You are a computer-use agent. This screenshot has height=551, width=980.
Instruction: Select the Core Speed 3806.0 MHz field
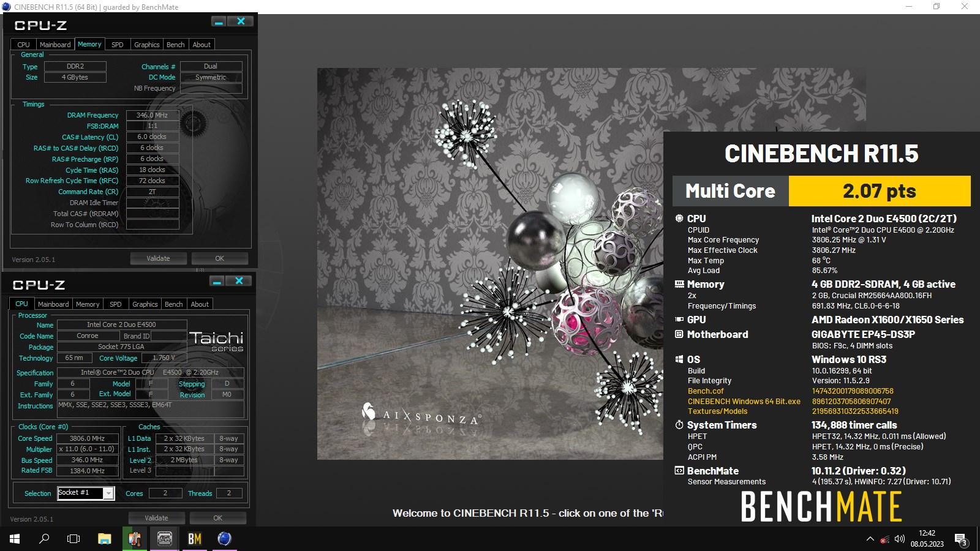point(87,438)
